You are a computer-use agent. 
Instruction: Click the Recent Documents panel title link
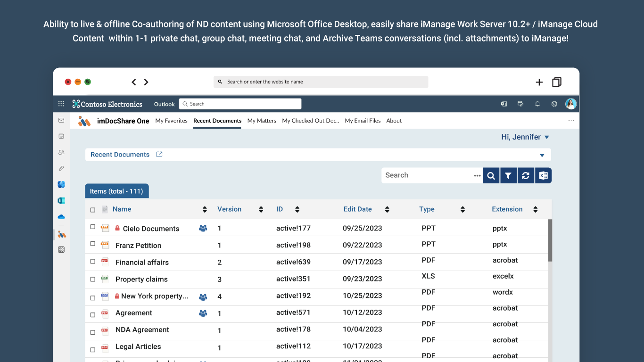(120, 155)
